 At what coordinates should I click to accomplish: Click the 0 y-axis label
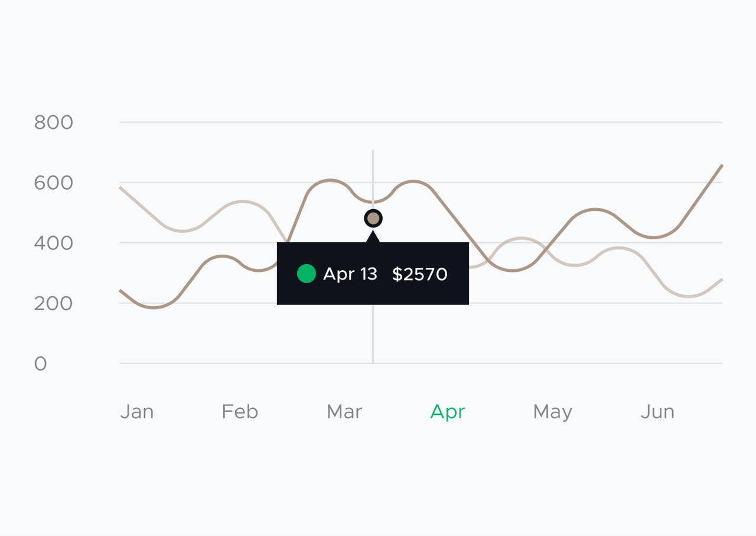point(40,364)
